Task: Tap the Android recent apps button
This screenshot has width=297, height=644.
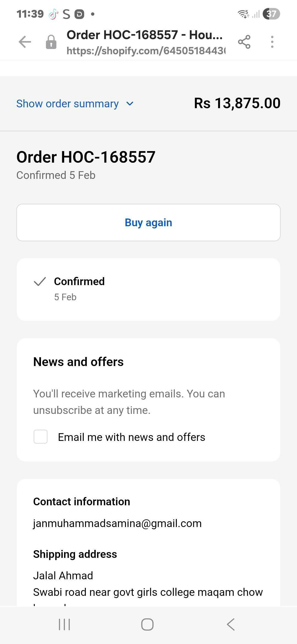Action: 64,624
